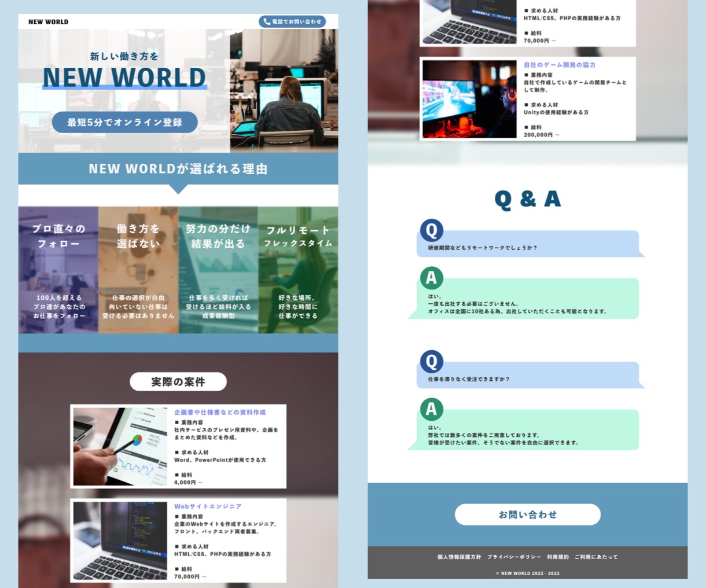This screenshot has height=588, width=706.
Task: Click the Q icon beside 研修期間なども question
Action: coord(431,230)
